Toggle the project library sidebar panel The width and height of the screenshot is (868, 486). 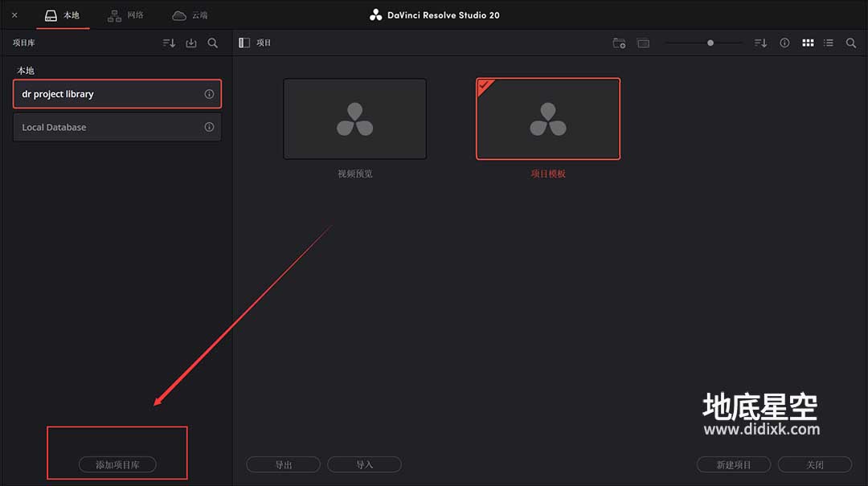pyautogui.click(x=244, y=43)
